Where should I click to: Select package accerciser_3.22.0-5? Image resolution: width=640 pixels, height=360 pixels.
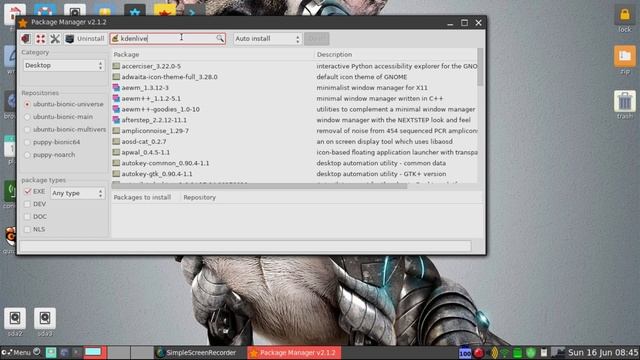(294, 66)
